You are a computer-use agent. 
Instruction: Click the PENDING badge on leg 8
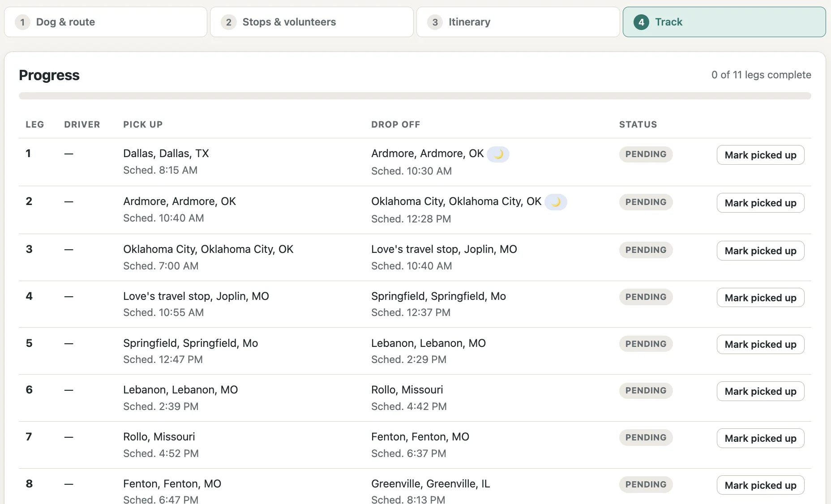[x=646, y=484]
